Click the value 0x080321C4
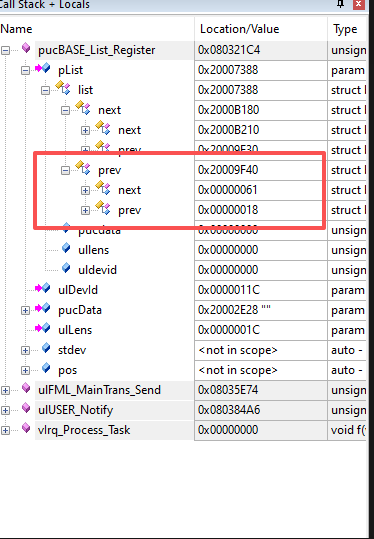This screenshot has height=539, width=374. pos(229,50)
